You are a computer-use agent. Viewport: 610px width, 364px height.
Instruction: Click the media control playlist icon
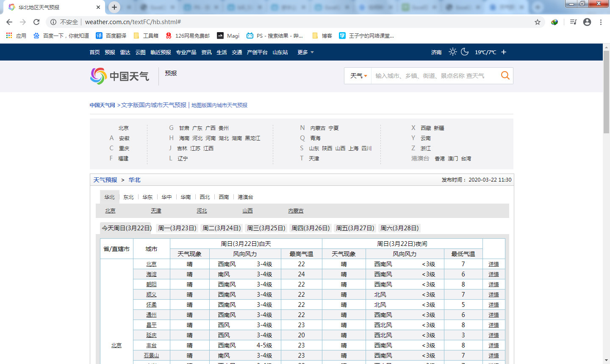(x=573, y=22)
